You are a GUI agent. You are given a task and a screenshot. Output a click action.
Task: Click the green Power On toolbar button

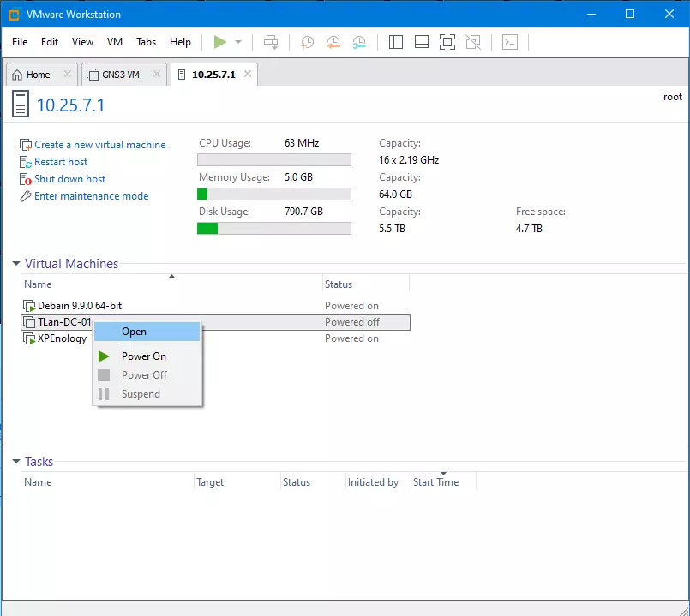[x=220, y=42]
